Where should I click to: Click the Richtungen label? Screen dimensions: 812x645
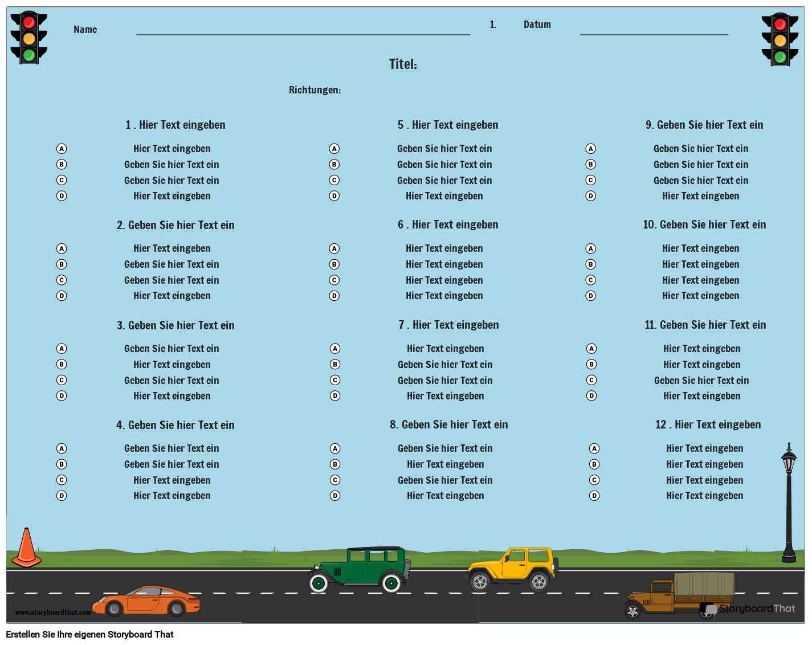click(315, 89)
